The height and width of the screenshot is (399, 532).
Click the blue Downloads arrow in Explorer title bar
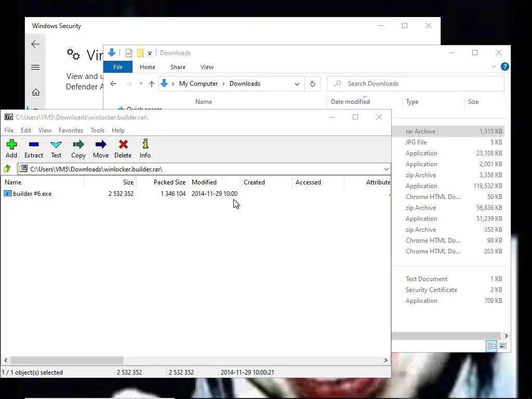point(112,52)
